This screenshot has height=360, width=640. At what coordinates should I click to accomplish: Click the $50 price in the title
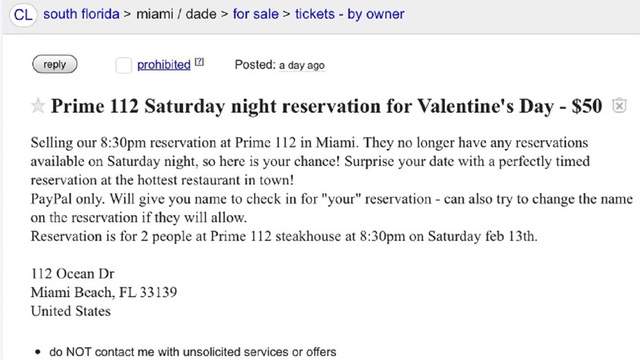click(x=587, y=106)
